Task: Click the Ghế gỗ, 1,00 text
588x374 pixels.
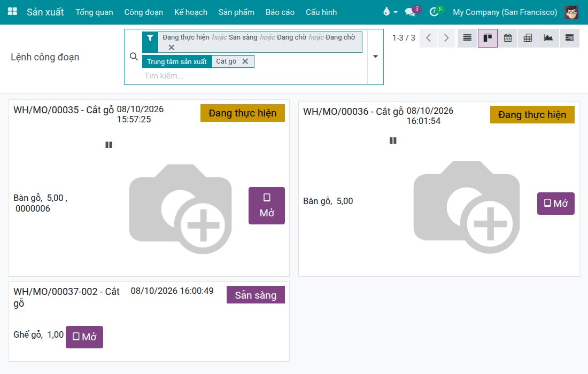Action: point(38,334)
